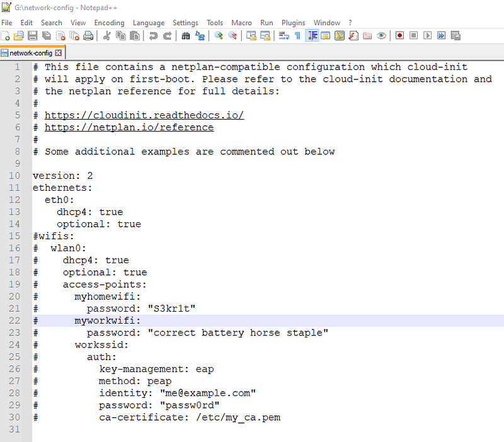The width and height of the screenshot is (504, 442).
Task: Click the Close document toolbar icon
Action: 60,36
